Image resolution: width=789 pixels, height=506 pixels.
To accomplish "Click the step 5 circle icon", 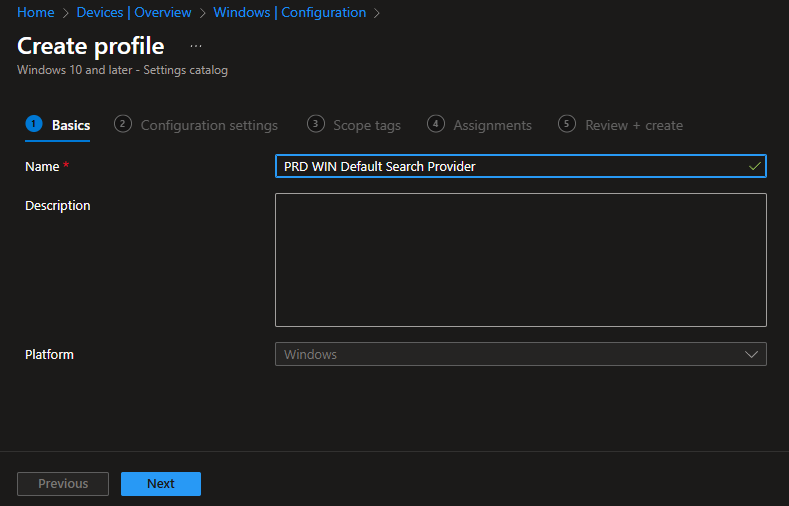I will (x=567, y=124).
